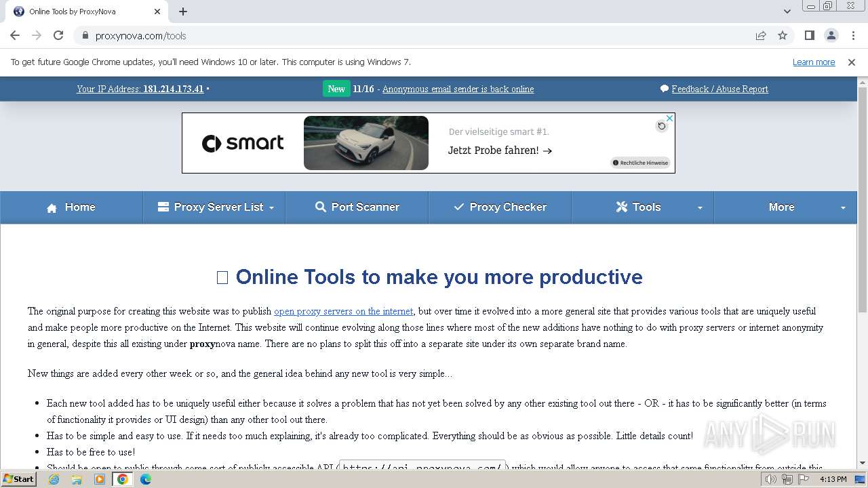This screenshot has width=868, height=488.
Task: Launch Internet Explorer from the taskbar
Action: [x=54, y=479]
